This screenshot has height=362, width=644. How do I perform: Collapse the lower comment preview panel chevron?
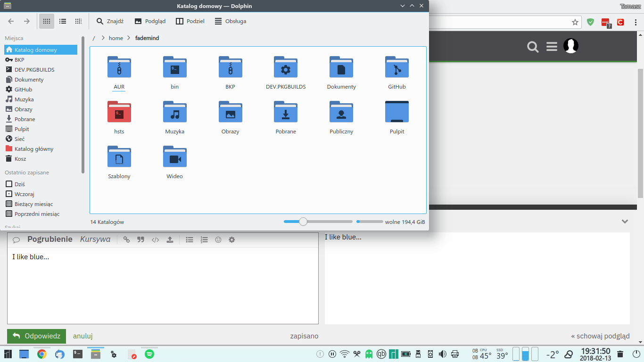coord(625,221)
